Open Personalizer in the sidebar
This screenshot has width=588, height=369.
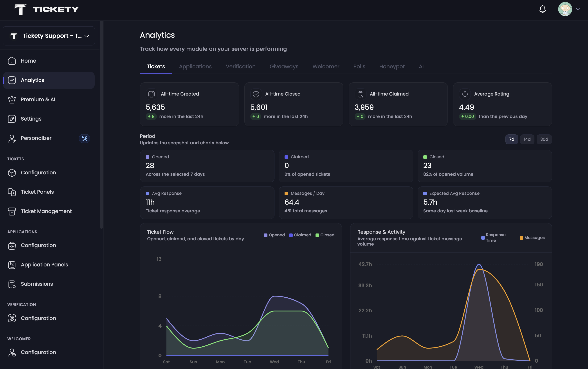(x=49, y=138)
